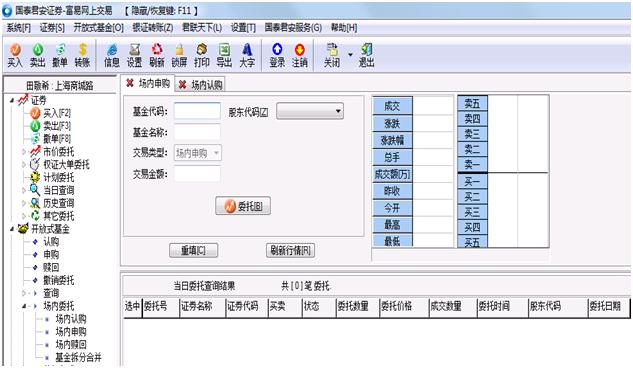Open 市价委托 tree item
Viewport: 633px width, 368px height.
click(59, 152)
